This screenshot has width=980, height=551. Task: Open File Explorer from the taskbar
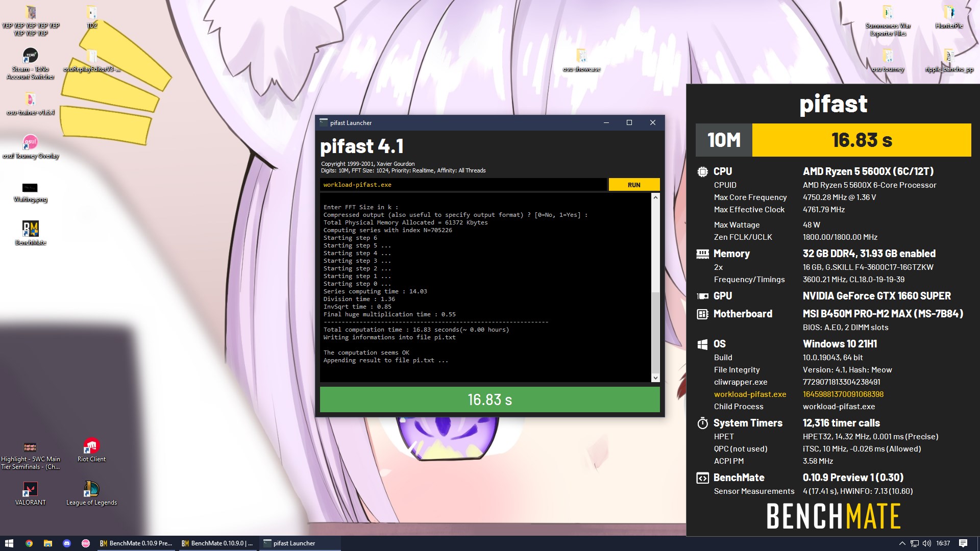48,543
